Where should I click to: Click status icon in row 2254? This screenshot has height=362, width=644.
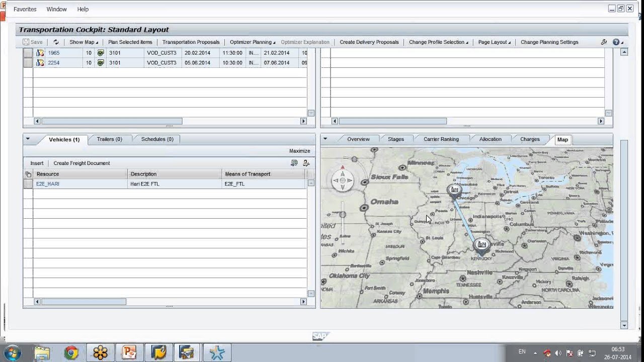tap(101, 63)
